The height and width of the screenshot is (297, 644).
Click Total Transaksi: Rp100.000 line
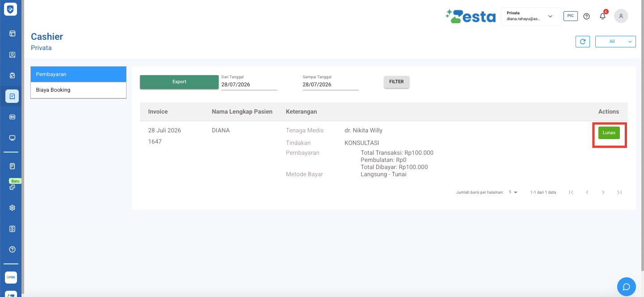[397, 153]
